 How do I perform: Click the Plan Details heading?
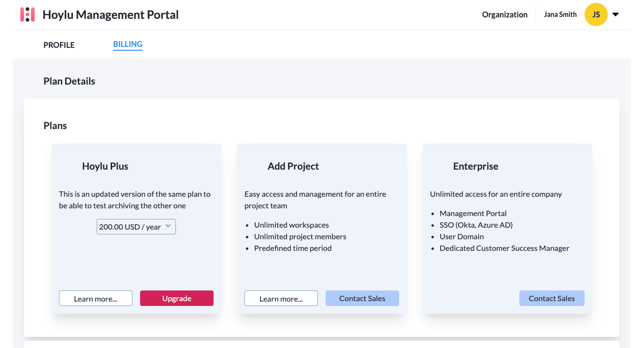tap(69, 81)
